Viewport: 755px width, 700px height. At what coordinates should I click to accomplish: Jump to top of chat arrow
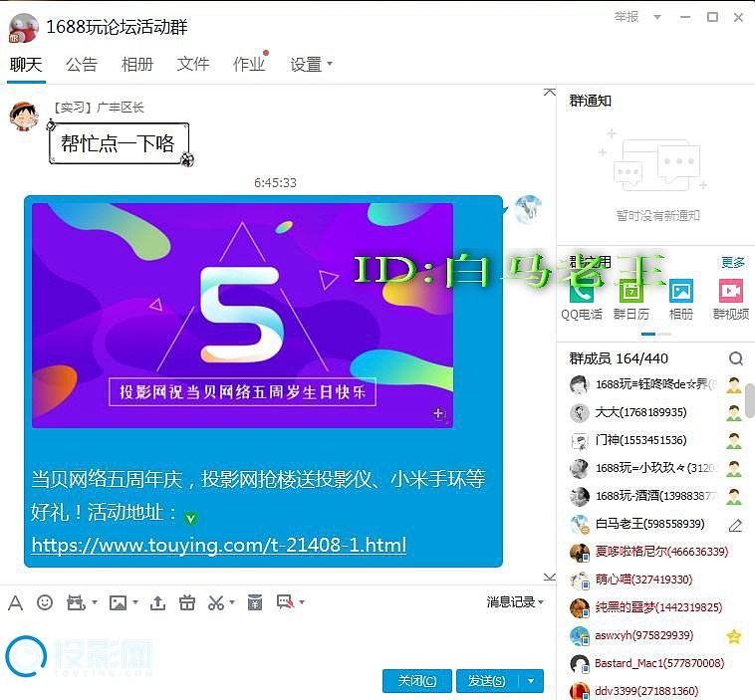click(550, 92)
